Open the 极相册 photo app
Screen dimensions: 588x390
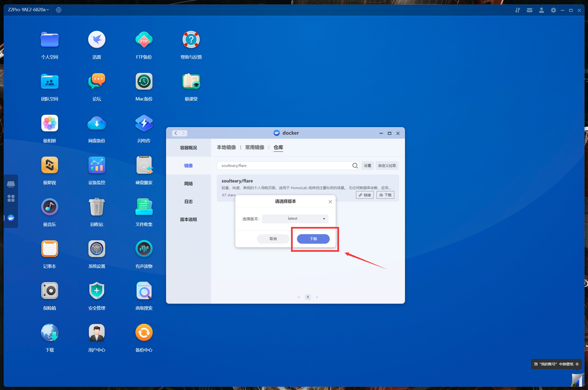tap(49, 123)
